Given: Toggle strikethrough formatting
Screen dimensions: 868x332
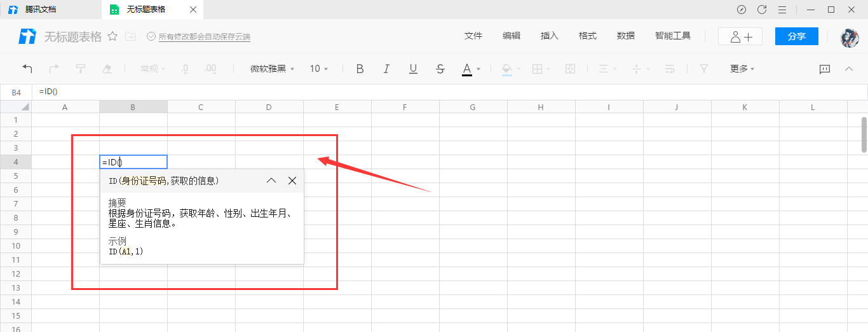Looking at the screenshot, I should coord(440,69).
